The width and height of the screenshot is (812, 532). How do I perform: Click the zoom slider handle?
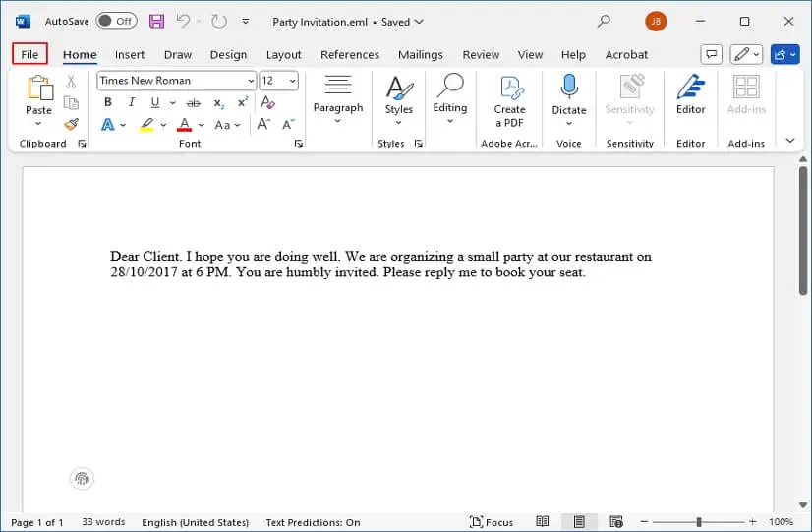tap(699, 522)
